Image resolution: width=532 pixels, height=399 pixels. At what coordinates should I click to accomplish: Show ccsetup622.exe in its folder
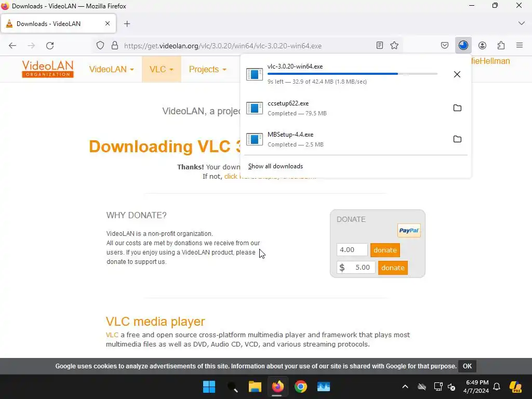[457, 108]
